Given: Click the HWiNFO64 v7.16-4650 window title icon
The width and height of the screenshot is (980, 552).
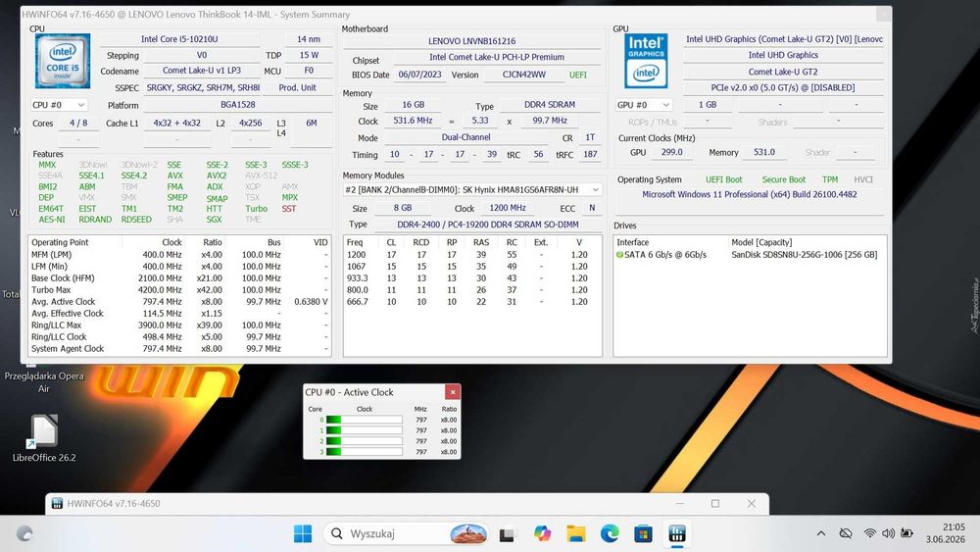Looking at the screenshot, I should tap(57, 504).
